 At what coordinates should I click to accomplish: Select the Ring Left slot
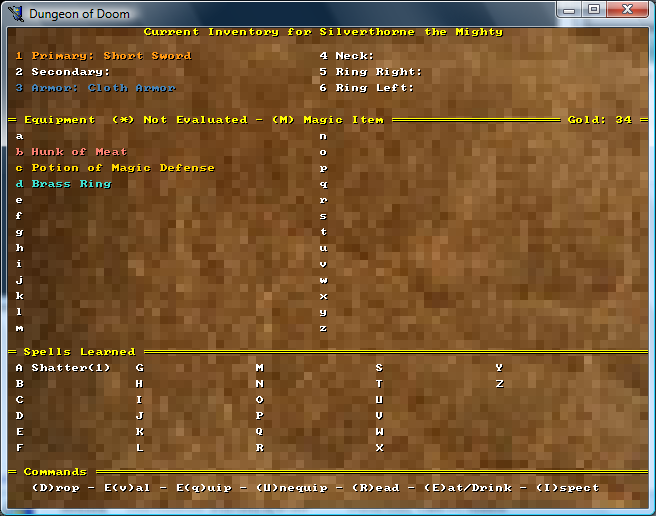point(366,88)
